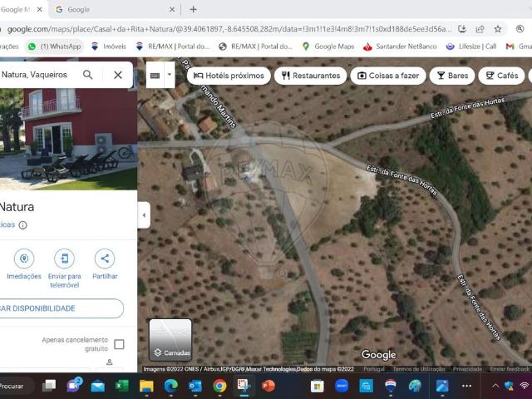Open the Mail app on taskbar

[x=98, y=386]
